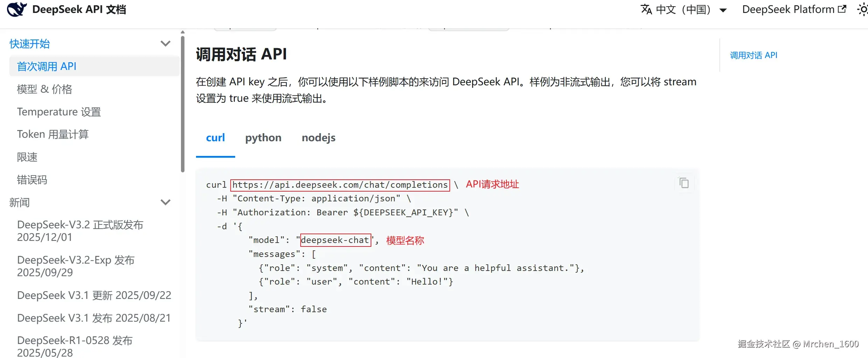Toggle the light/dark theme sun icon
The height and width of the screenshot is (358, 868).
point(862,9)
